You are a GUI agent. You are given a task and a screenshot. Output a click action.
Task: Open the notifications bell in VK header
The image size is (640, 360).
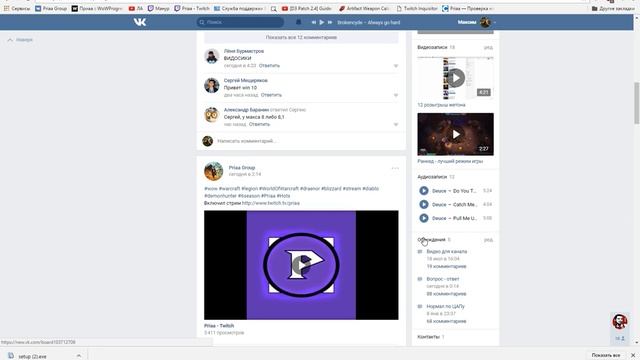click(x=298, y=22)
